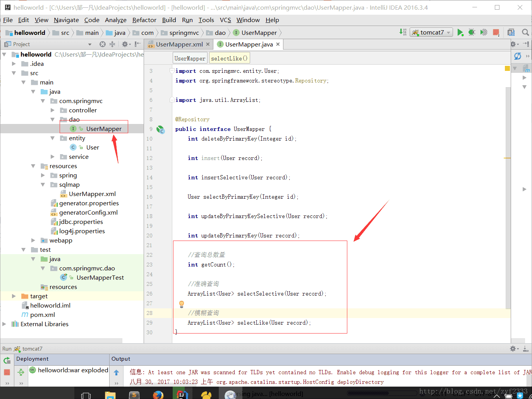
Task: Click the deploy all green arrows icon
Action: (21, 372)
